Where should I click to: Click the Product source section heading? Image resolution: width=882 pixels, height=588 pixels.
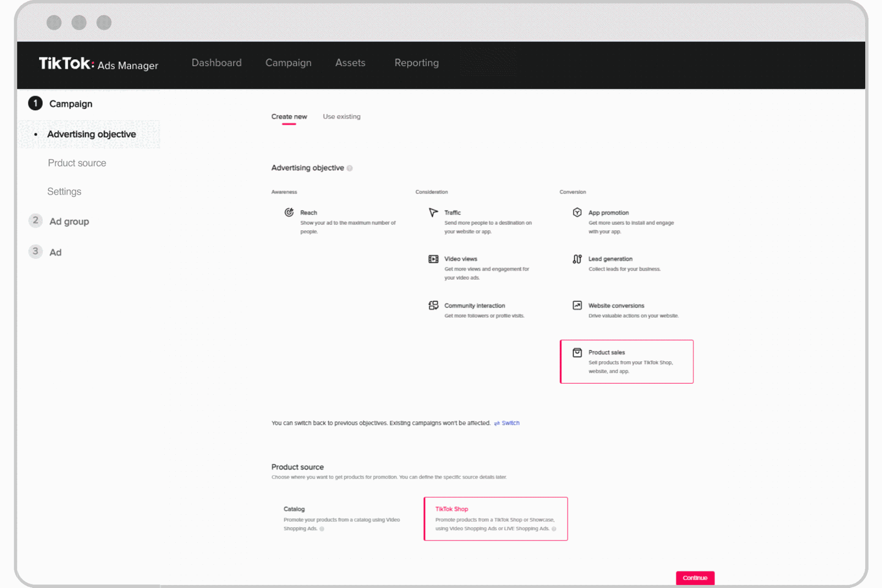(297, 467)
